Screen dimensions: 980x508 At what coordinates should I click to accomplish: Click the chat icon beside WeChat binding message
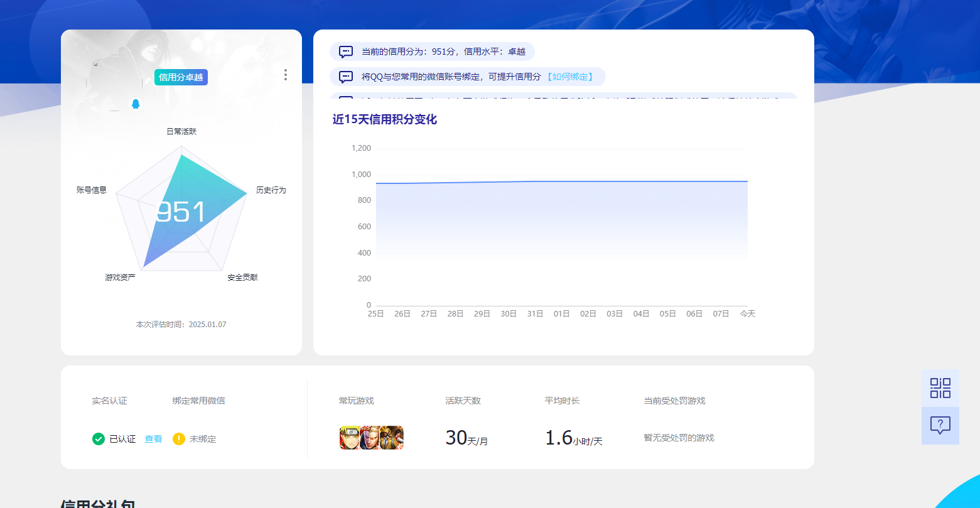point(346,77)
